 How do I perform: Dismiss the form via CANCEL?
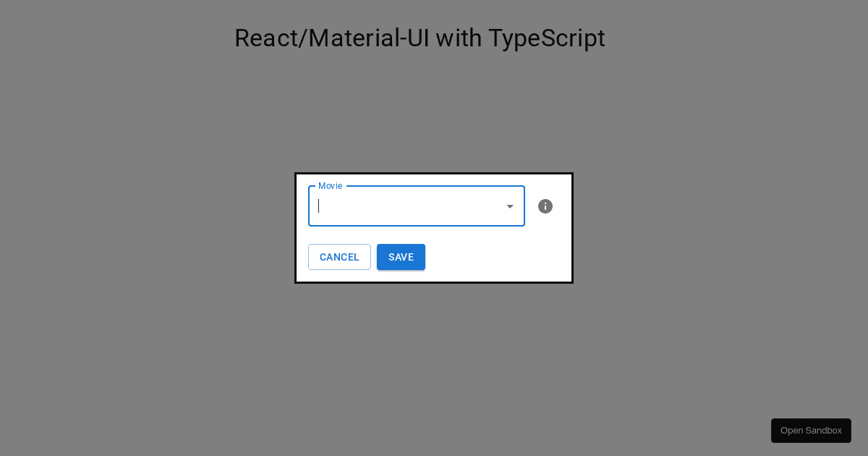tap(339, 257)
